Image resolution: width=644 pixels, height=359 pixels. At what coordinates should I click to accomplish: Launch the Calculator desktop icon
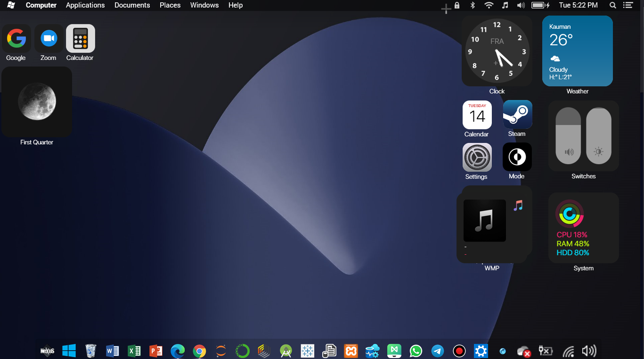coord(80,39)
